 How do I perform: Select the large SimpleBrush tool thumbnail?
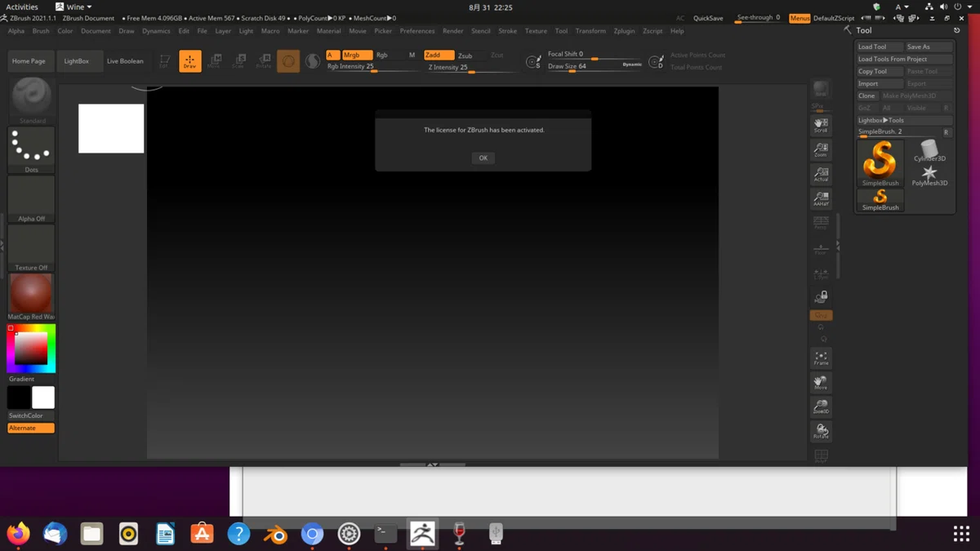(880, 162)
